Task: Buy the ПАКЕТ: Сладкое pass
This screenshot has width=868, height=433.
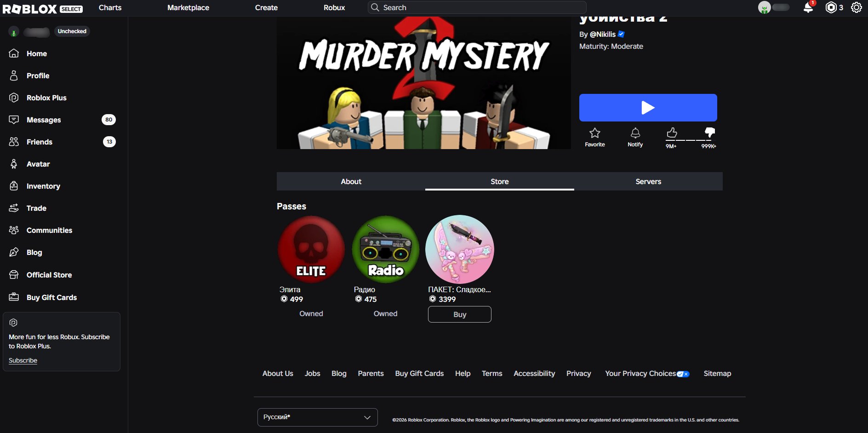Action: pos(459,314)
